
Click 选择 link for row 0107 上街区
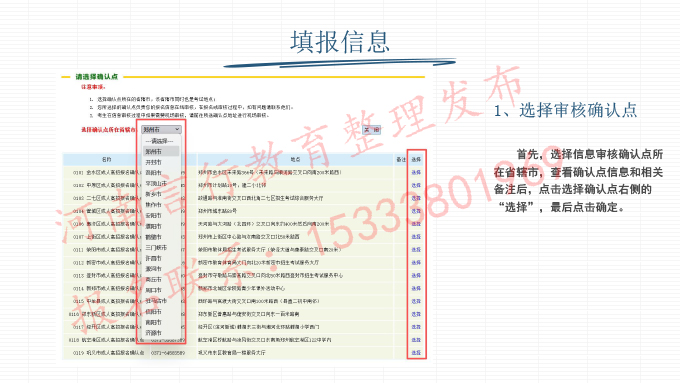pyautogui.click(x=416, y=237)
